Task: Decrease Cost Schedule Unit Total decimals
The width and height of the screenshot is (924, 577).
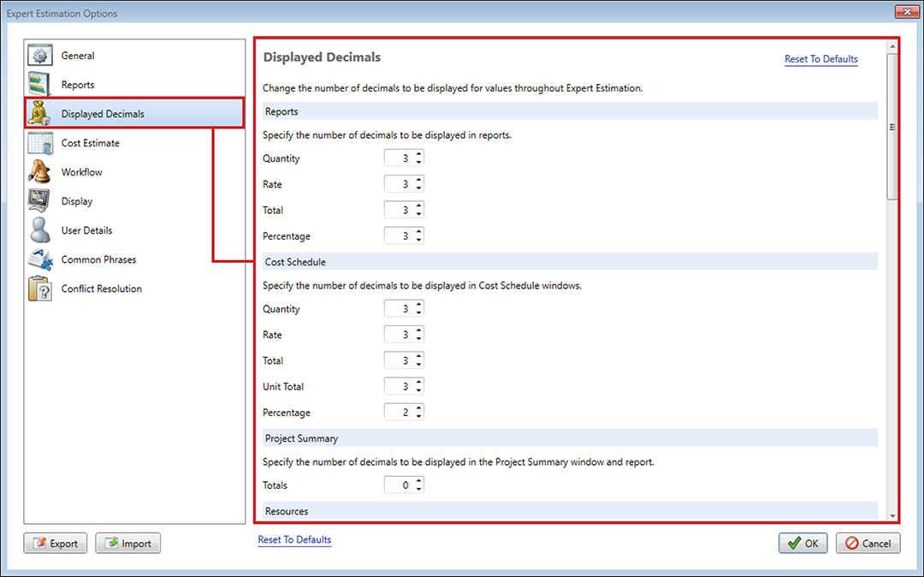Action: point(418,390)
